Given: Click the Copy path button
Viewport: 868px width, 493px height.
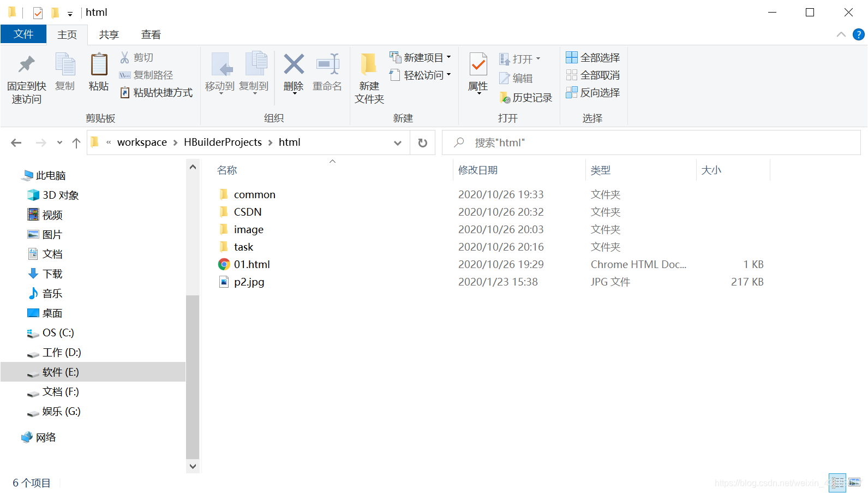Looking at the screenshot, I should (x=146, y=75).
